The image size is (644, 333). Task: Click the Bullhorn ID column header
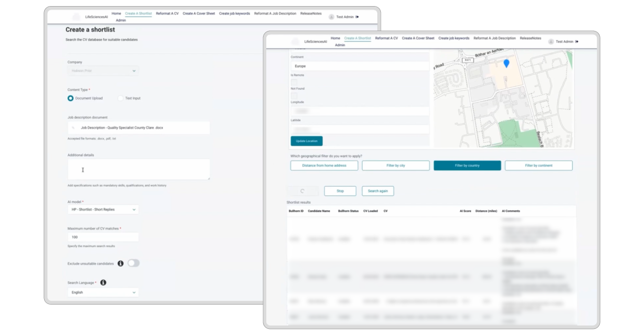click(x=297, y=211)
